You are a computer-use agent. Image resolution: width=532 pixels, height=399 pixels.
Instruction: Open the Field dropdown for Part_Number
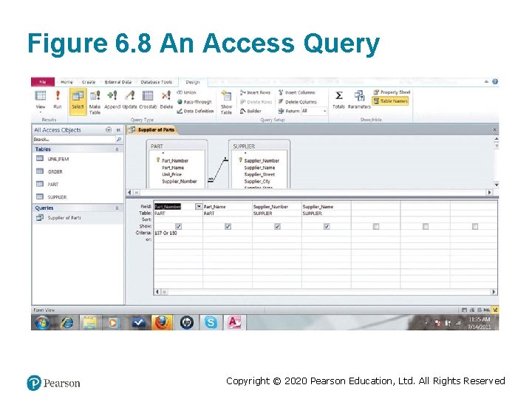click(199, 206)
